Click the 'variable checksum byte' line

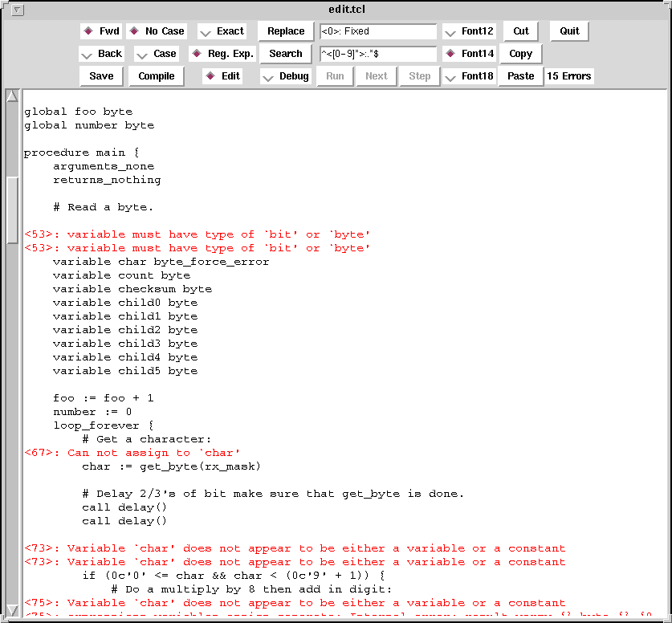[132, 289]
